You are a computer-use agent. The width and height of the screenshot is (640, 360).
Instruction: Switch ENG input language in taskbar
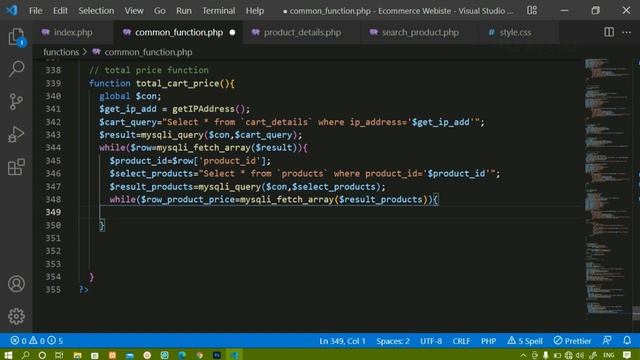pos(608,355)
